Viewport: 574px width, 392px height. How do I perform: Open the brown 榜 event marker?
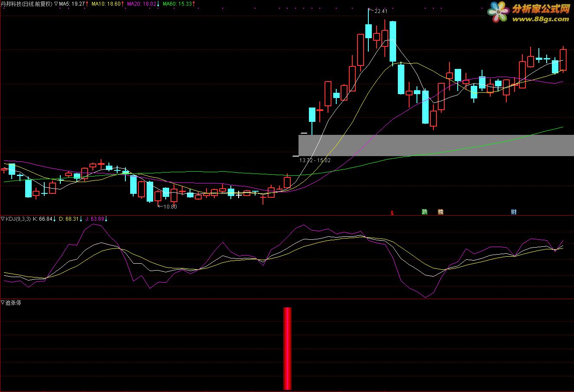tap(441, 212)
